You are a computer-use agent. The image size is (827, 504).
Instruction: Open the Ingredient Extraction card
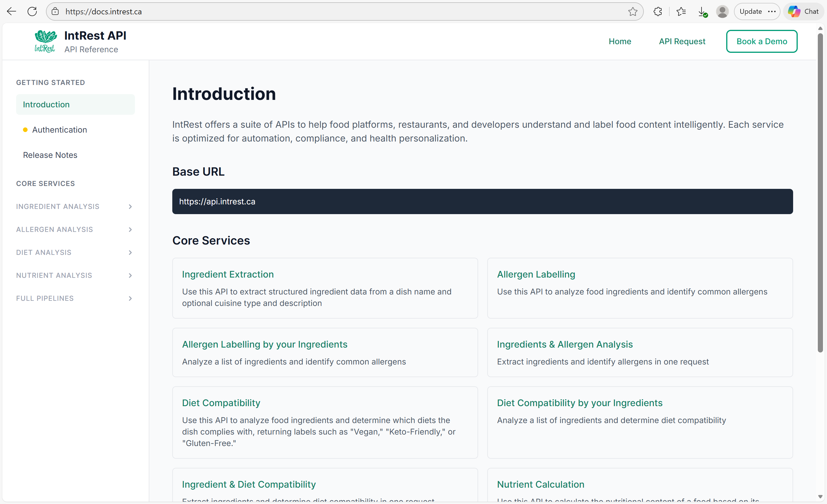click(227, 274)
